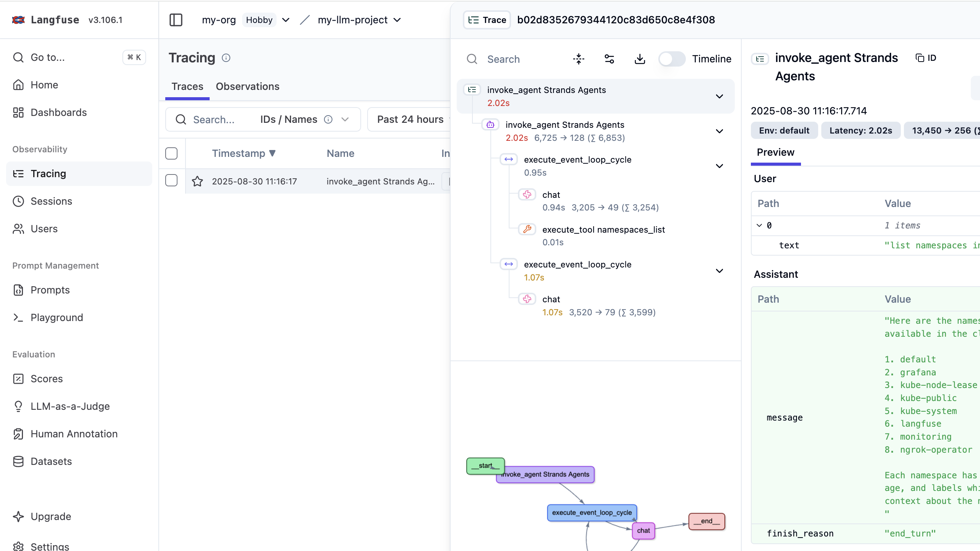
Task: Sort by the Timestamp column header
Action: 244,153
